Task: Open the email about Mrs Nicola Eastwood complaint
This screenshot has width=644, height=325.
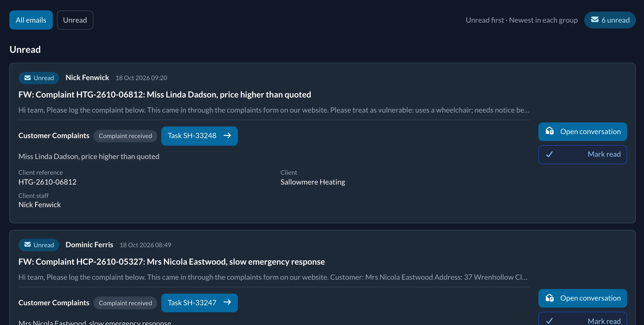Action: [x=171, y=262]
